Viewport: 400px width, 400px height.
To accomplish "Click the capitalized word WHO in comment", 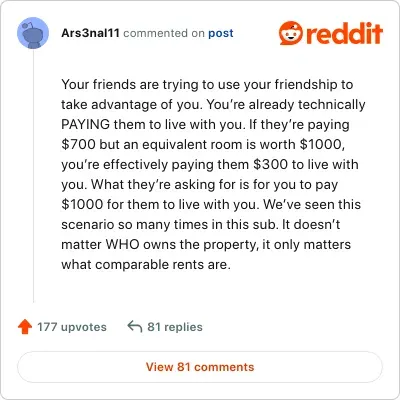I will pyautogui.click(x=123, y=244).
